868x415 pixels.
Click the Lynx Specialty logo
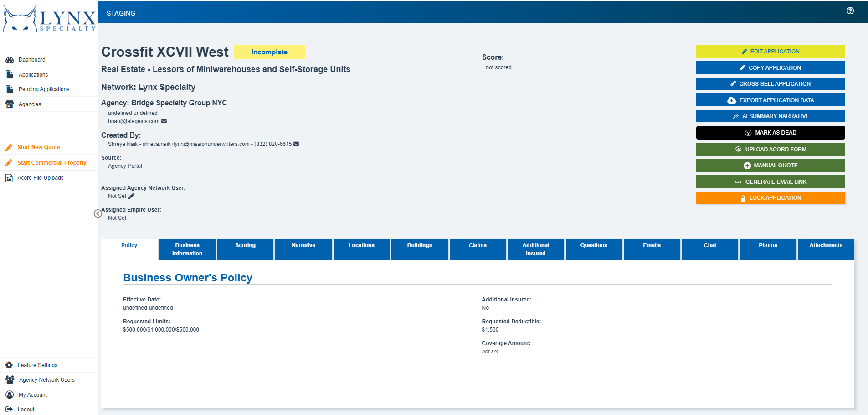point(49,19)
